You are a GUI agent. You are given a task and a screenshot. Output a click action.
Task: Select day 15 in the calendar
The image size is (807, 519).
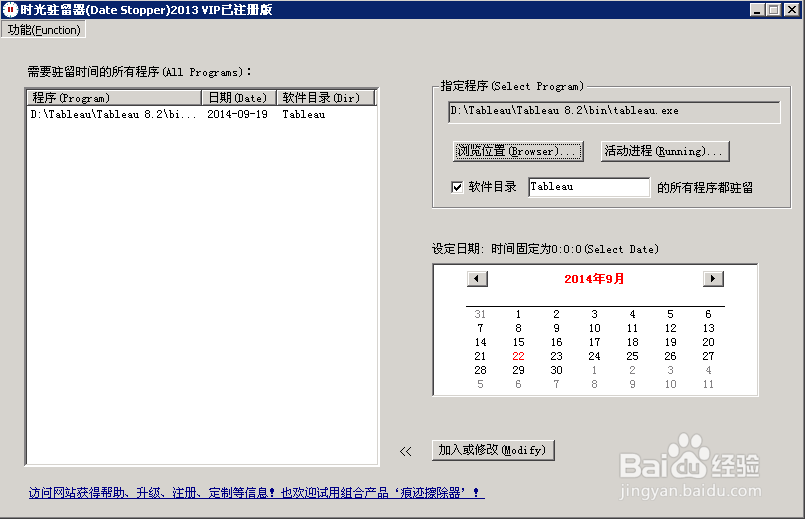point(518,342)
